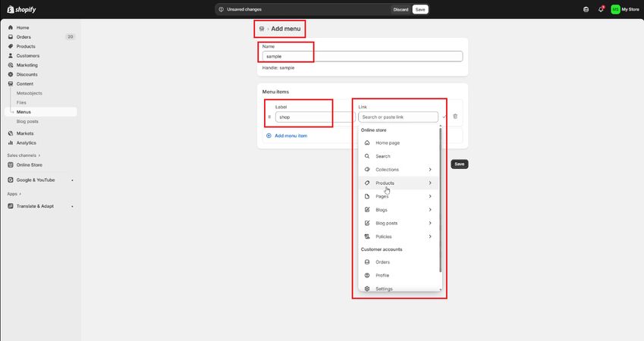Expand Collections in link dropdown
Viewport: 644px width, 341px height.
click(398, 170)
